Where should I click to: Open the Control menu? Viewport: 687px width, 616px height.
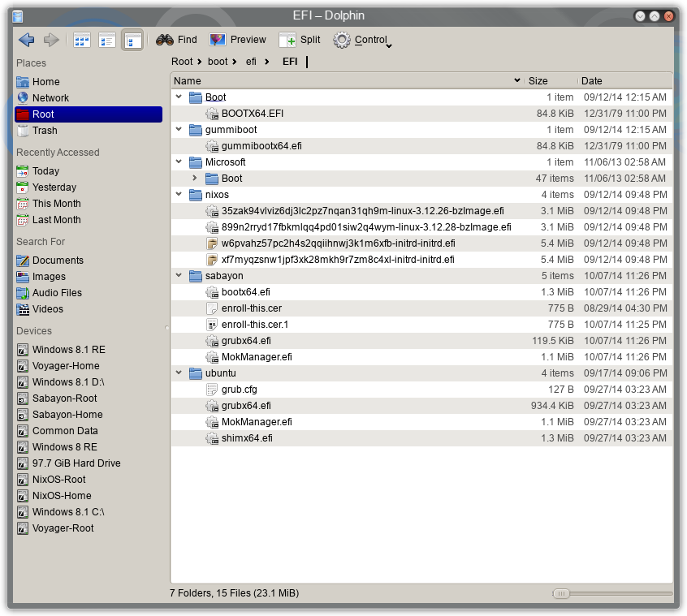click(x=362, y=40)
